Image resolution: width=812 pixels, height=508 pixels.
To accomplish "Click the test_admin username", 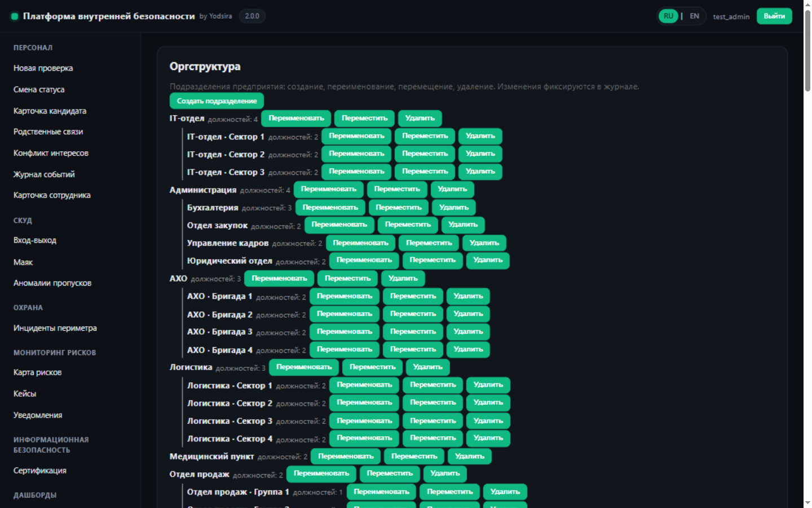I will [731, 16].
